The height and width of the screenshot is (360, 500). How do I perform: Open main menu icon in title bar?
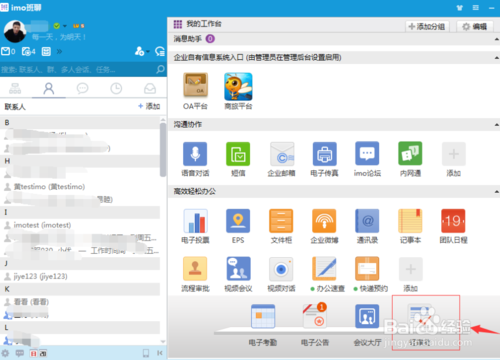[476, 7]
